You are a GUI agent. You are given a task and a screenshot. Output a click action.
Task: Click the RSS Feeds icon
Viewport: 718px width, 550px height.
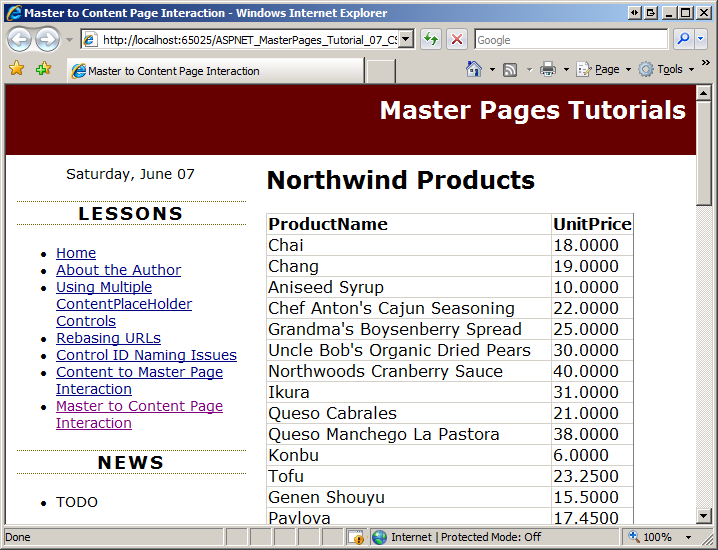[510, 70]
